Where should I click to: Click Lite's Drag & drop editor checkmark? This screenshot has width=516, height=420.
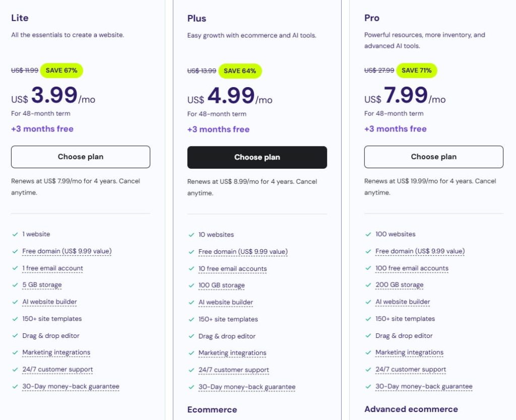(x=15, y=336)
